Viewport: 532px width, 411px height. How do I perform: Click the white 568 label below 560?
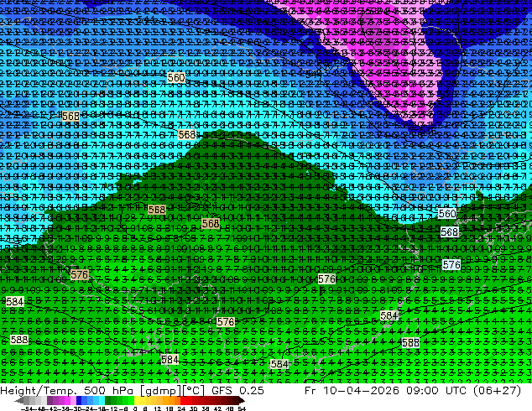[x=450, y=232]
